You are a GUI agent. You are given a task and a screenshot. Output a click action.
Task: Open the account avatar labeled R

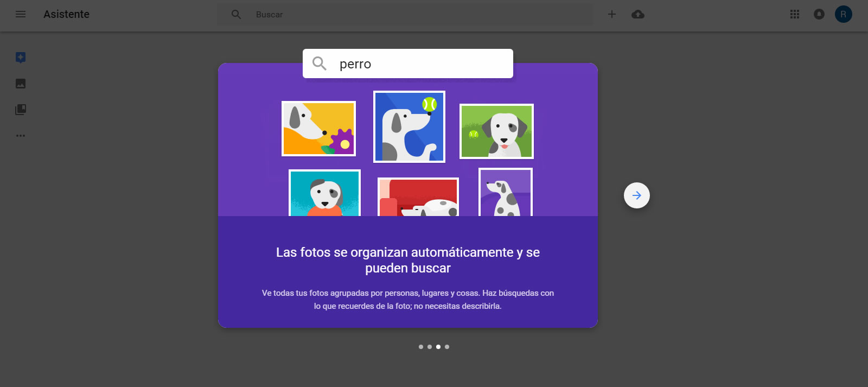click(843, 14)
